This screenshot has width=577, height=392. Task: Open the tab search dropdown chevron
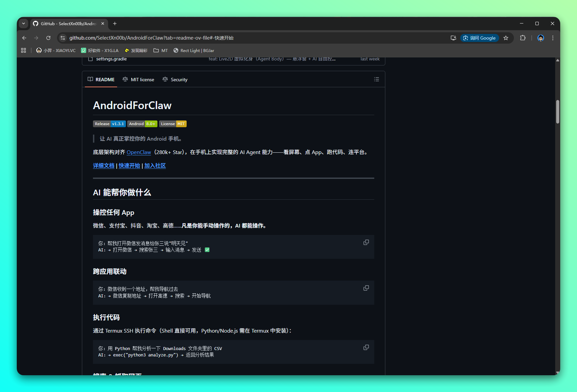pos(23,23)
